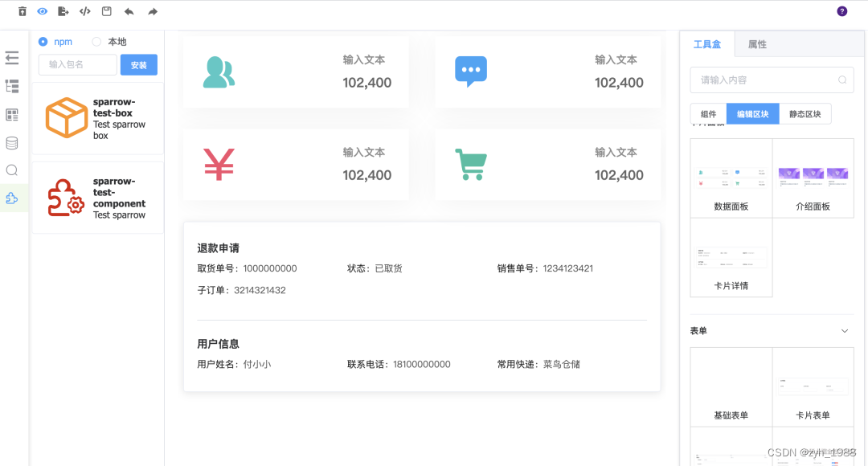Click the eye preview icon in toolbar

click(x=42, y=11)
